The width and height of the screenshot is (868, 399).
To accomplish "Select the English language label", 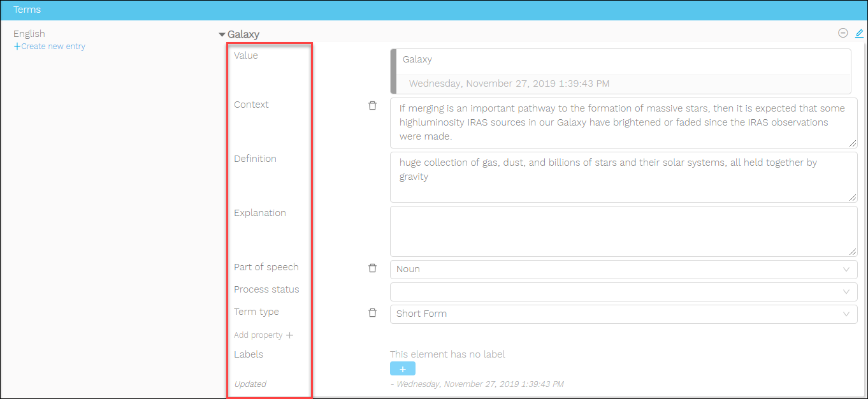I will point(29,34).
